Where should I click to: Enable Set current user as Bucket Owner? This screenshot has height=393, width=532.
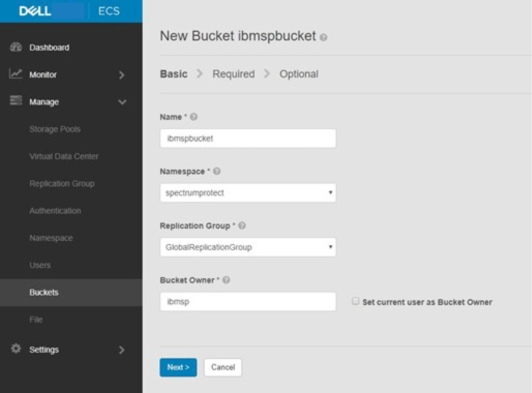[x=355, y=301]
